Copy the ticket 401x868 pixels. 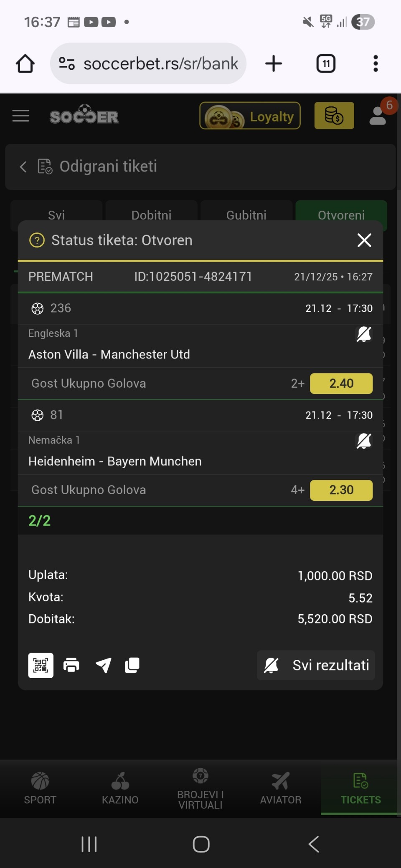pos(132,665)
